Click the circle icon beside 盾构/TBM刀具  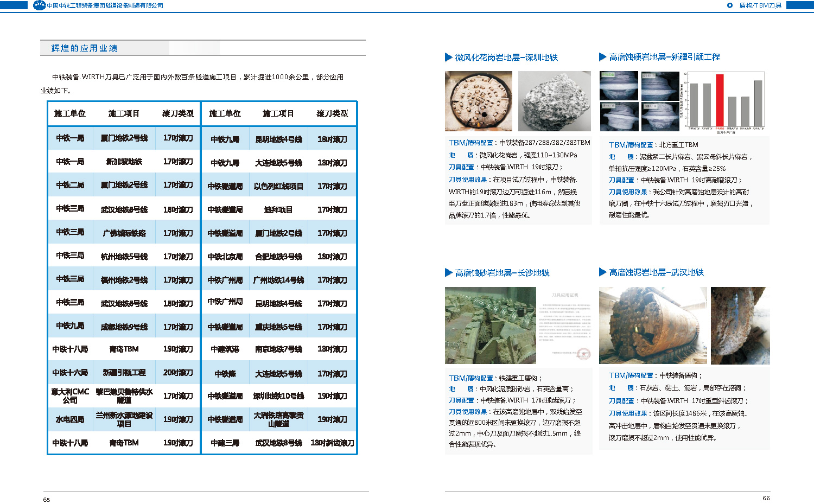click(x=729, y=5)
